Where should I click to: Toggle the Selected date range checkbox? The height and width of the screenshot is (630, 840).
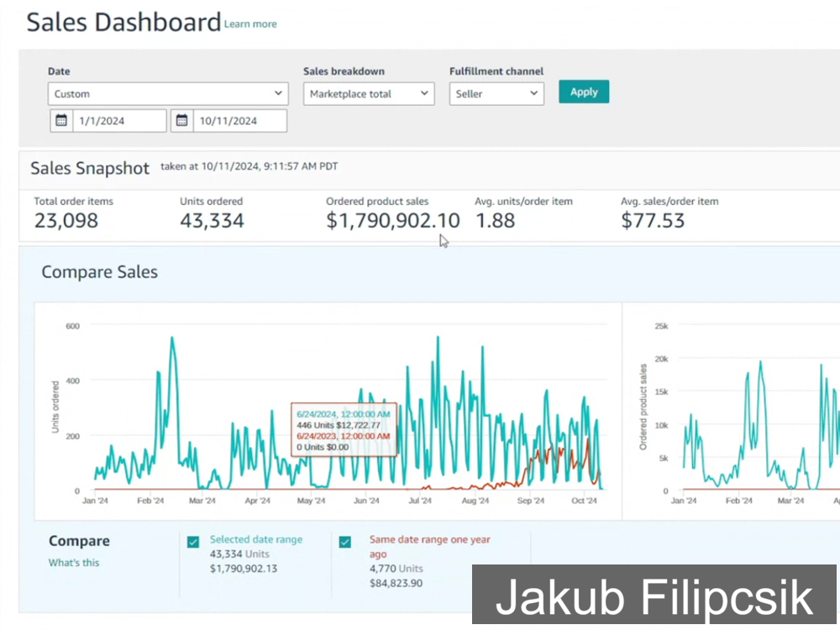tap(193, 542)
